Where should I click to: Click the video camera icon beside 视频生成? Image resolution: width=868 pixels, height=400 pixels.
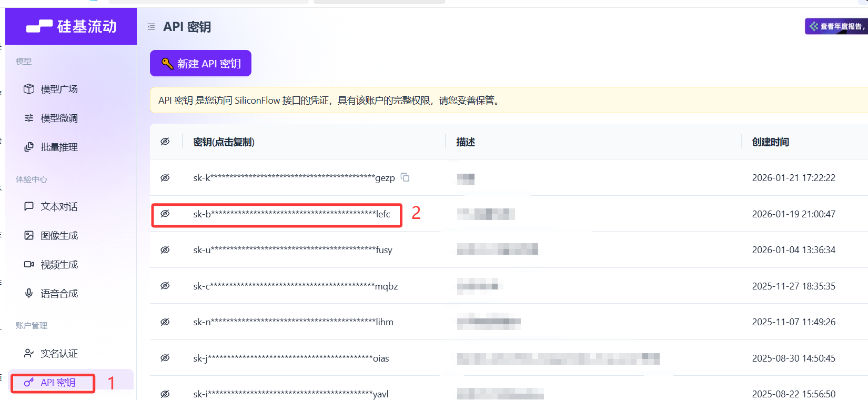coord(29,264)
